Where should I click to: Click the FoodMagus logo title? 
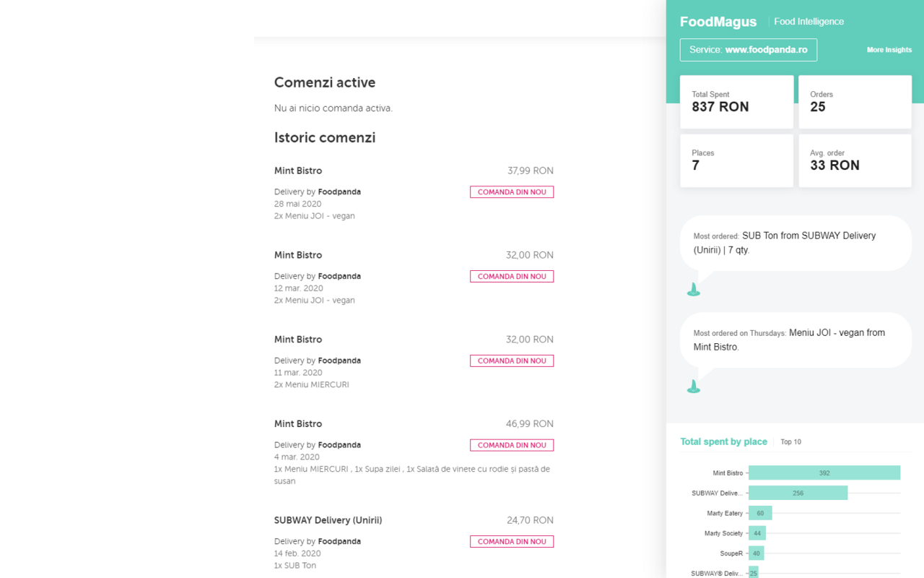click(718, 22)
